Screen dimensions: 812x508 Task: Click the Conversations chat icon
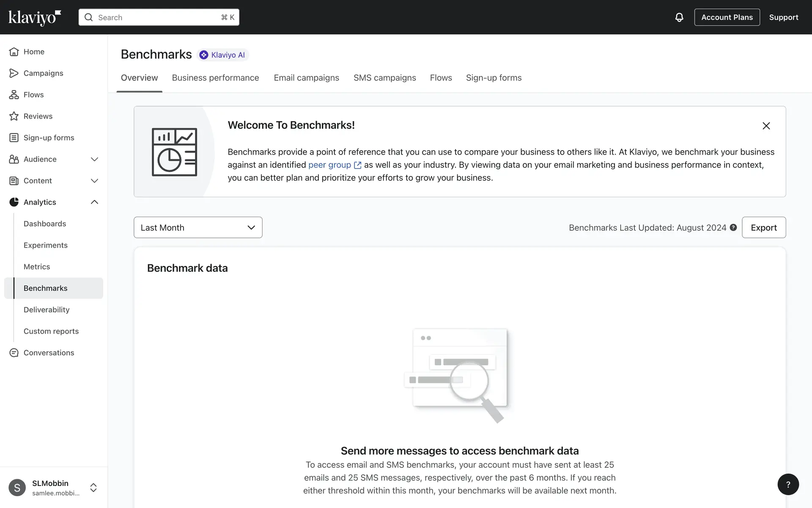pos(14,353)
